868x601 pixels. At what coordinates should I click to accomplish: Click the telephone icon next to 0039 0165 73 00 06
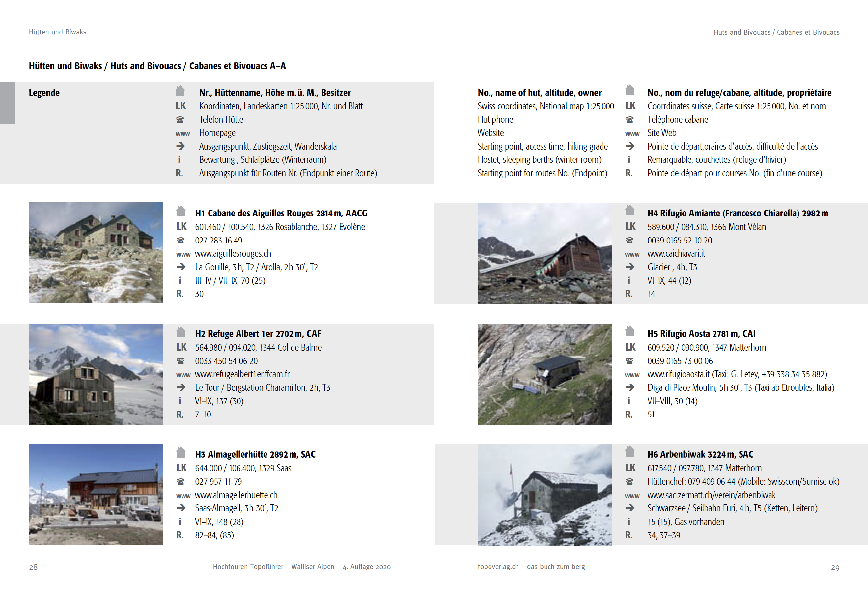[x=630, y=361]
